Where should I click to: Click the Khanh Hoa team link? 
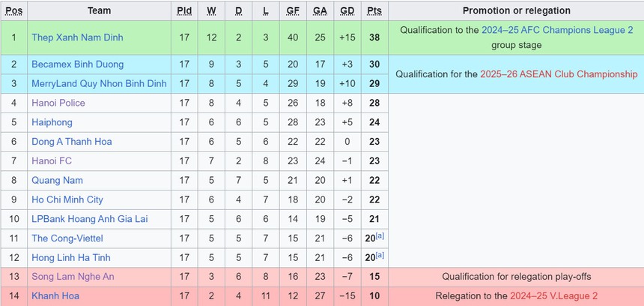(x=55, y=295)
